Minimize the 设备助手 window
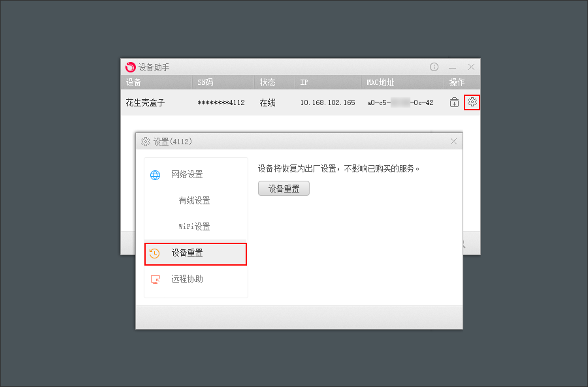This screenshot has height=387, width=588. pos(453,67)
